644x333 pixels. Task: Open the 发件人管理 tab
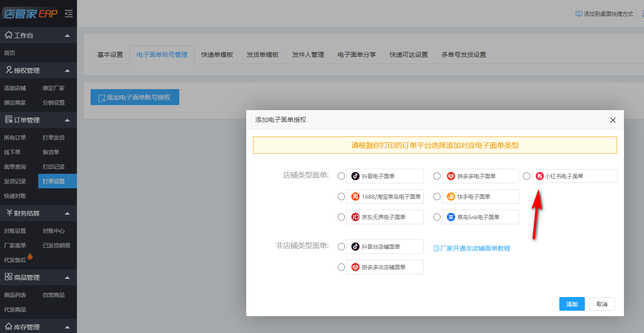point(308,55)
